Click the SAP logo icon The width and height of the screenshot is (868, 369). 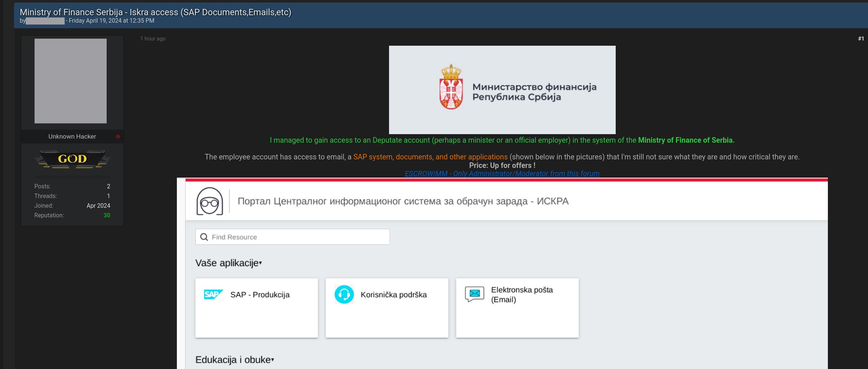click(213, 295)
